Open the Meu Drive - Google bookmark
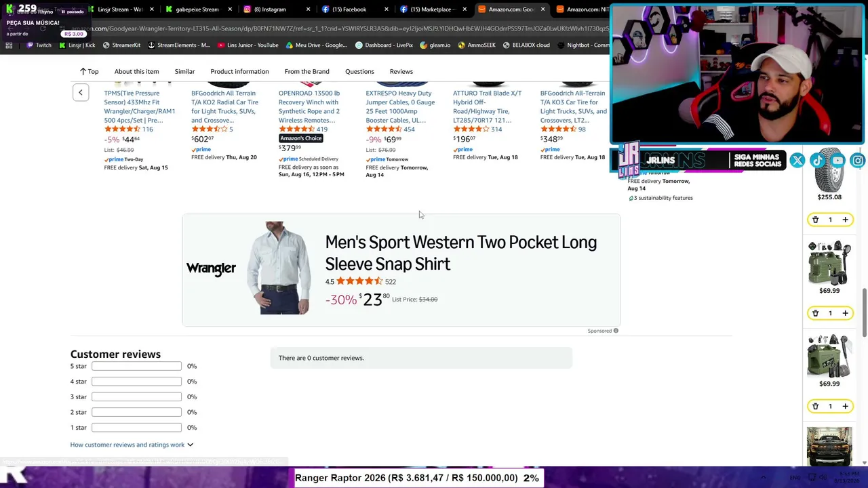Viewport: 868px width, 488px height. coord(317,45)
